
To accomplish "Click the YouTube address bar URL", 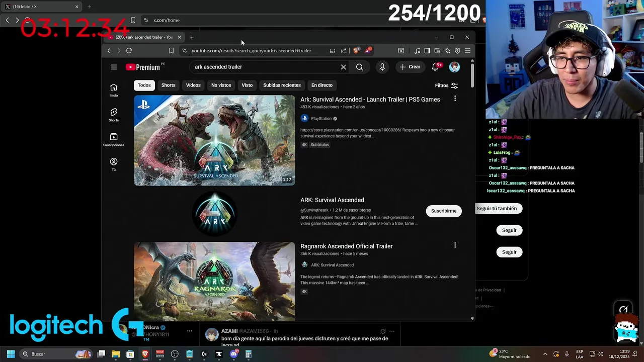I will pos(251,50).
